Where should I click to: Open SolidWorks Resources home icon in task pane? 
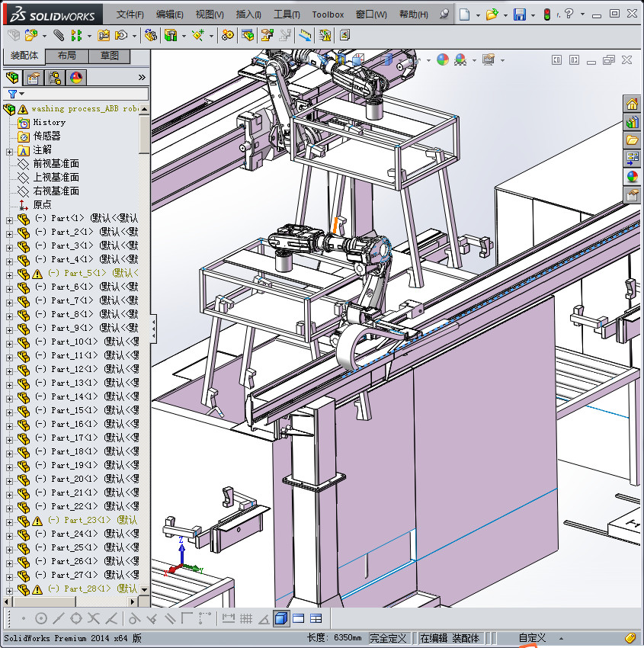coord(632,104)
